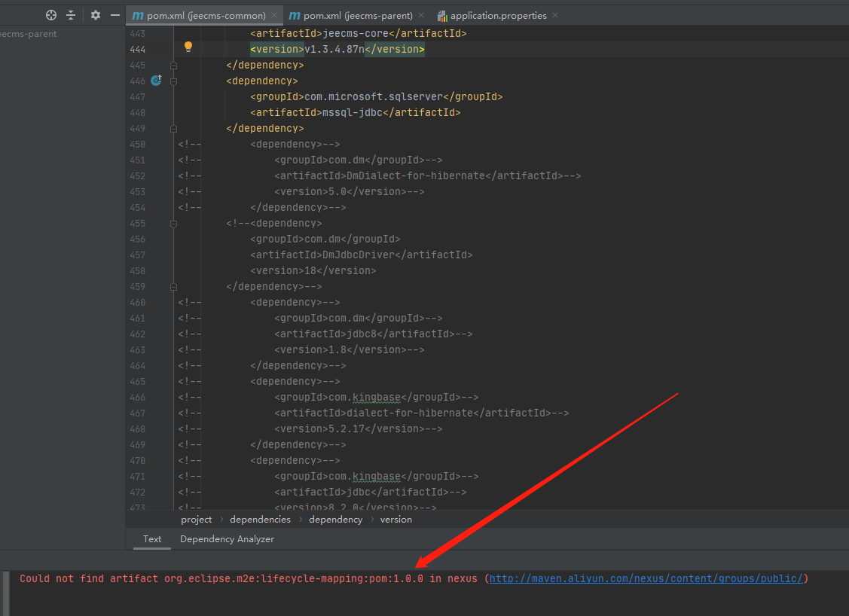Select the Text tab below editor
Viewport: 849px width, 616px height.
[x=152, y=539]
